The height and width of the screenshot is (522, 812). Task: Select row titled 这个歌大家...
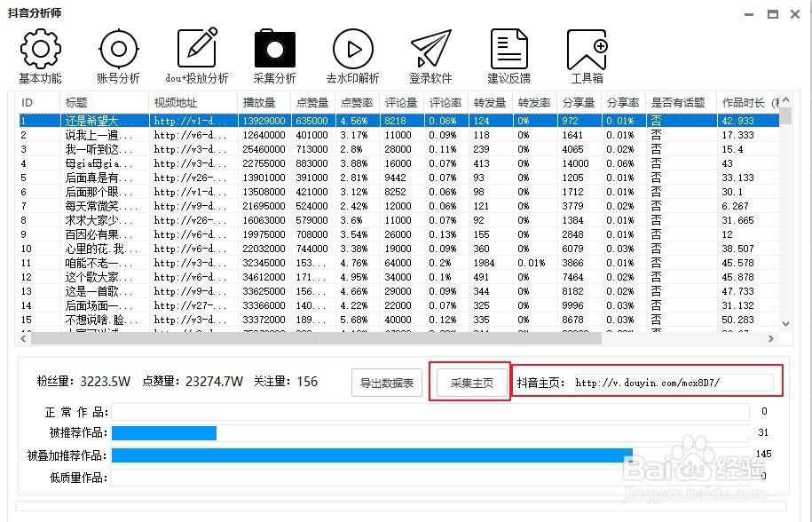398,278
